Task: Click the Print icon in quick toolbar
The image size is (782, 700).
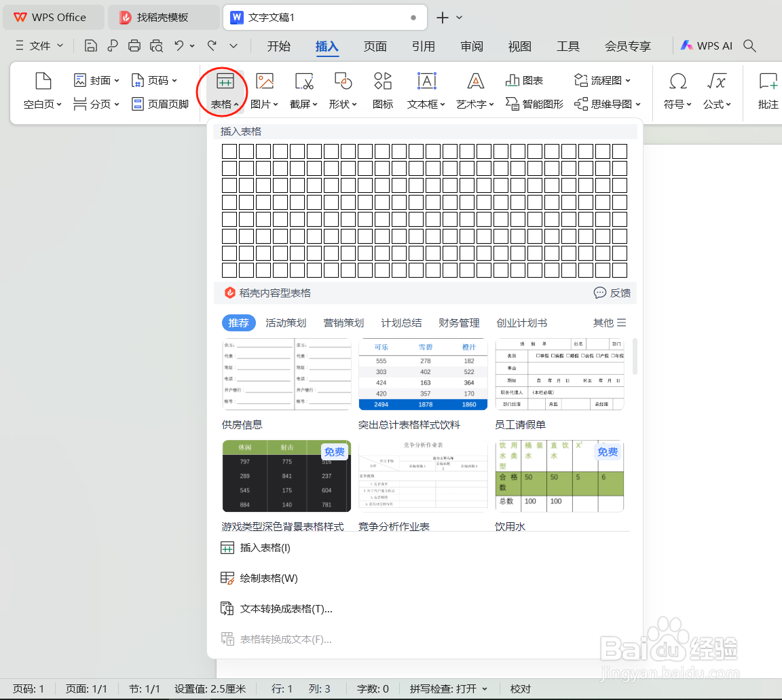Action: (134, 46)
